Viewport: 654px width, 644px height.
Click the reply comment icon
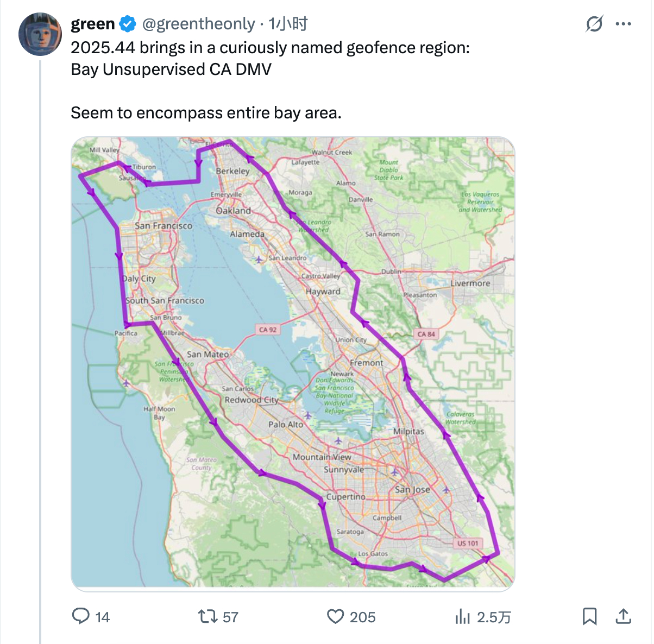[x=81, y=616]
